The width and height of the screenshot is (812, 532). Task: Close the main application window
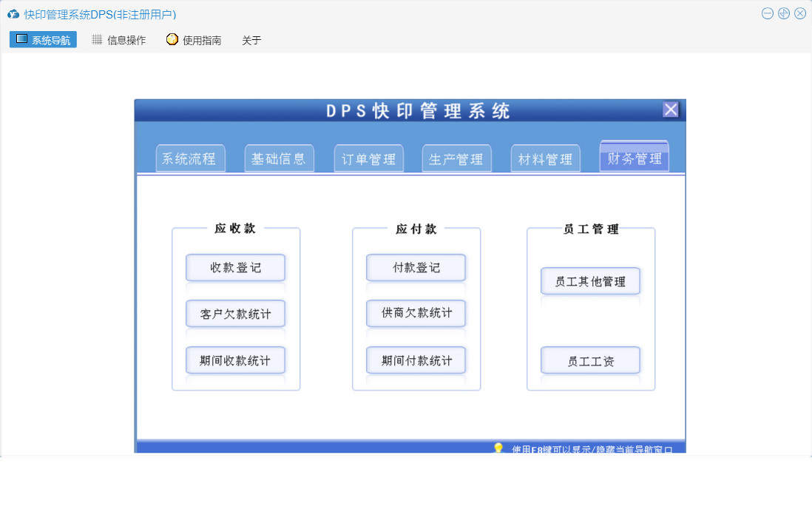pos(800,13)
